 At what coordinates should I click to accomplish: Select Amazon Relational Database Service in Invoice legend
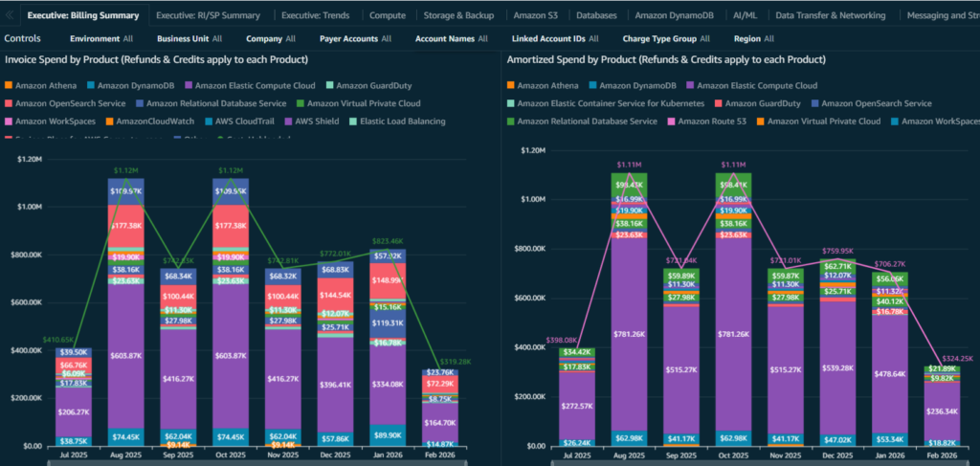point(211,103)
